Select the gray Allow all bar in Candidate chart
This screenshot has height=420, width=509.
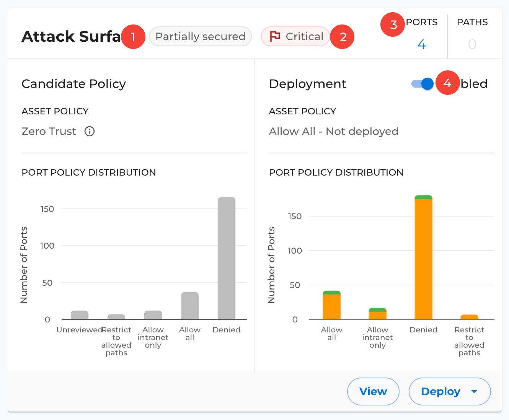pos(190,306)
